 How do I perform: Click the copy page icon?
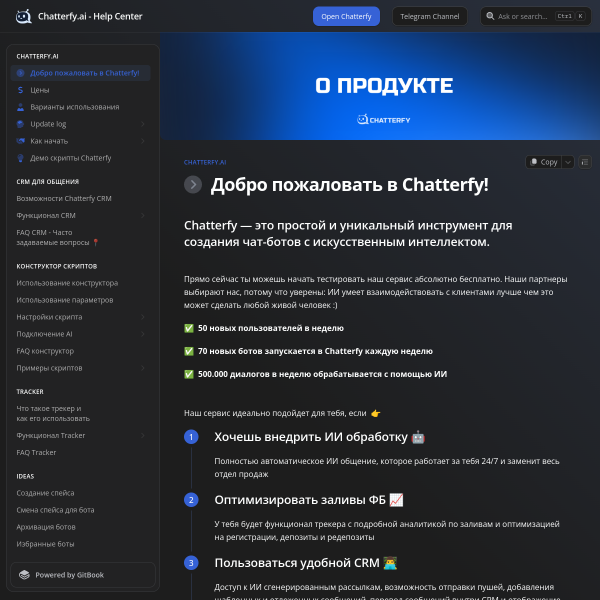coord(534,162)
